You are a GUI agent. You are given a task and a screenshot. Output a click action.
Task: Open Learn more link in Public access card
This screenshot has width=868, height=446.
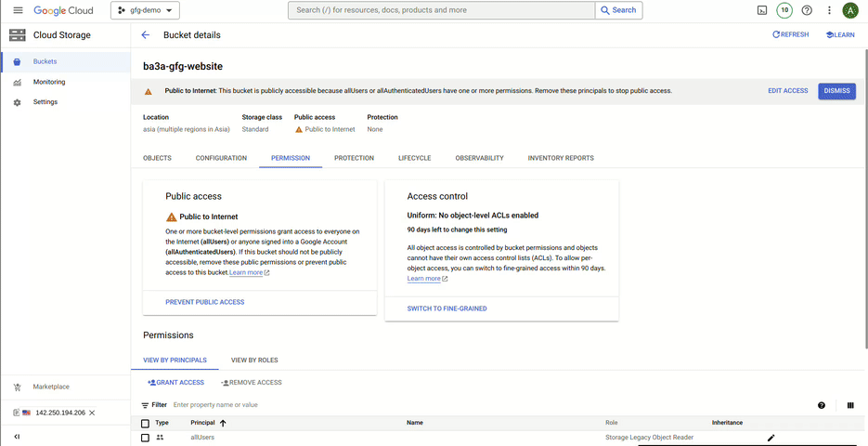[246, 272]
